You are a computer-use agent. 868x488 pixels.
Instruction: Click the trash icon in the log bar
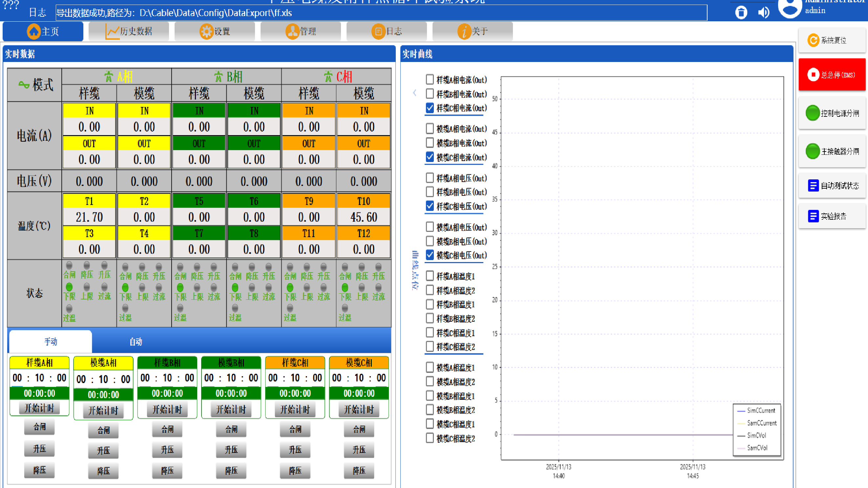click(741, 12)
